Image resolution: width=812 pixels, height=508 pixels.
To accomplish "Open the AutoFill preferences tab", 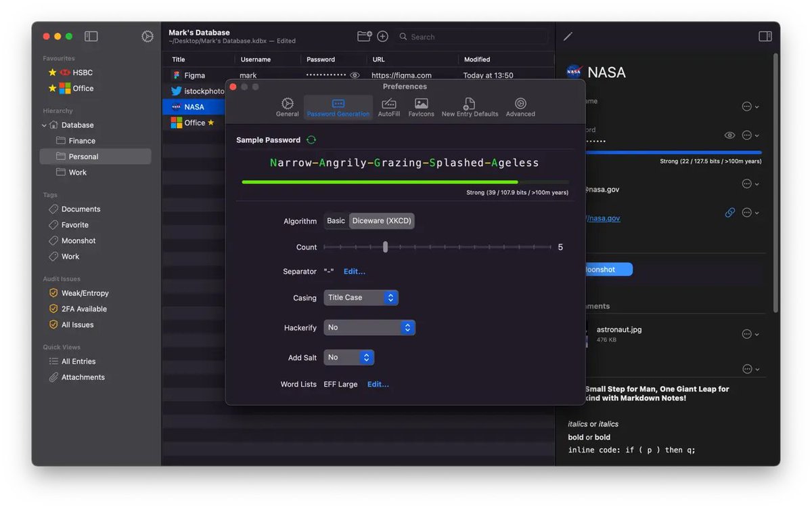I will click(389, 107).
